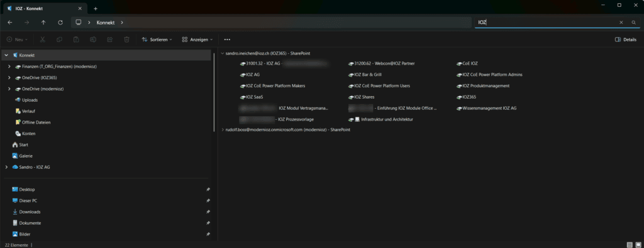Select the IOZ Shares site

(361, 97)
